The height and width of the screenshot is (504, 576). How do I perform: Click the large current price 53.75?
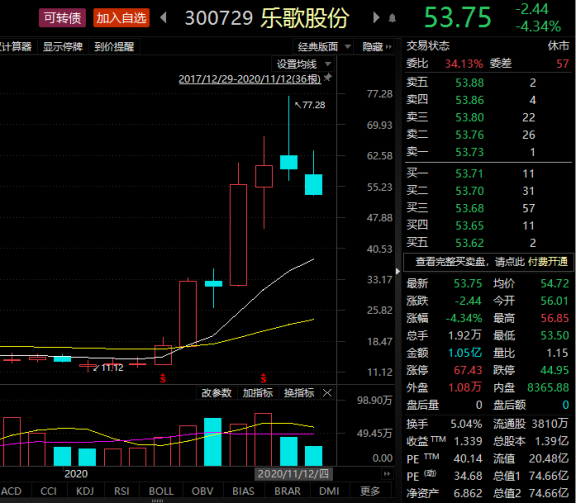457,18
